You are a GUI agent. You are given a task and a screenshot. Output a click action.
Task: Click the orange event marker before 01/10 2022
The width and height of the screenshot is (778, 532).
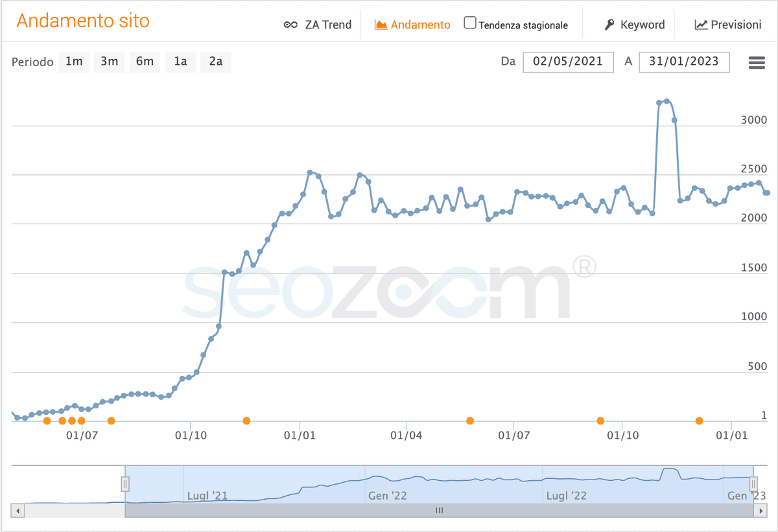(x=600, y=421)
